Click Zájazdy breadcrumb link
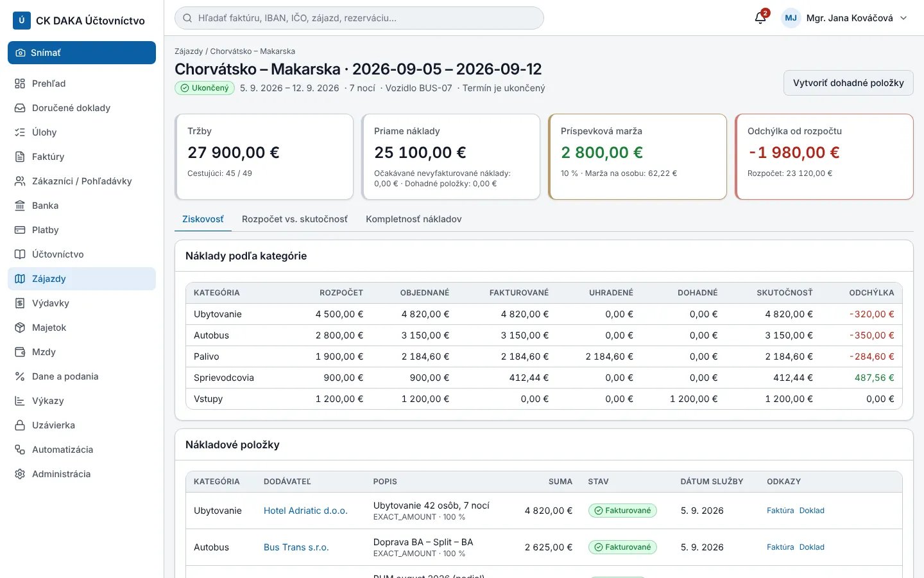Screen dimensions: 924x578 click(189, 51)
